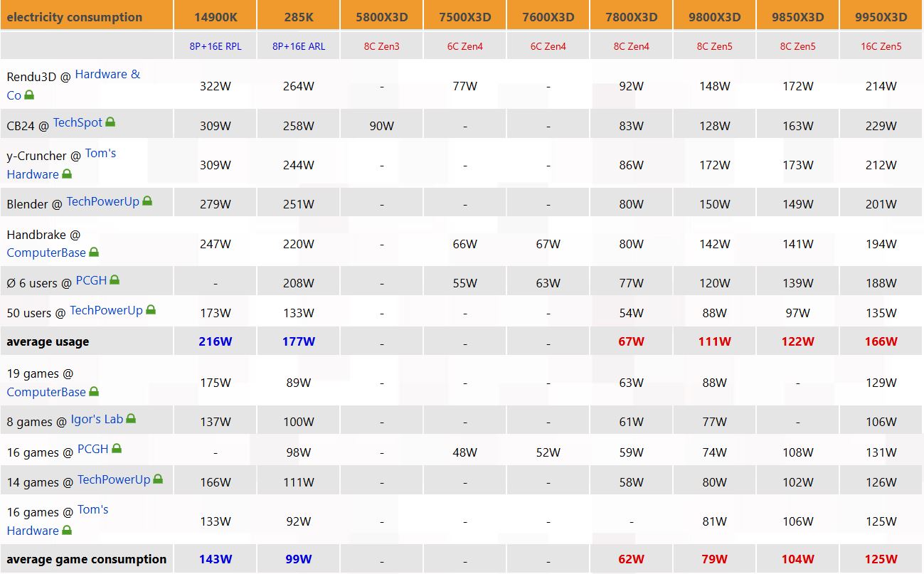924x574 pixels.
Task: Open the Hardware & Co link for Rendu3D
Action: tap(107, 75)
